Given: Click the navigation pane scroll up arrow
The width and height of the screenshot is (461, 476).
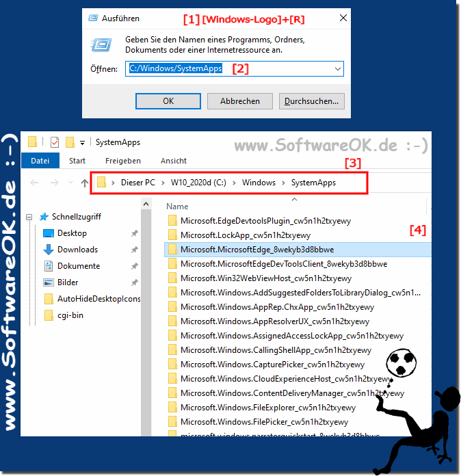Looking at the screenshot, I should 146,204.
